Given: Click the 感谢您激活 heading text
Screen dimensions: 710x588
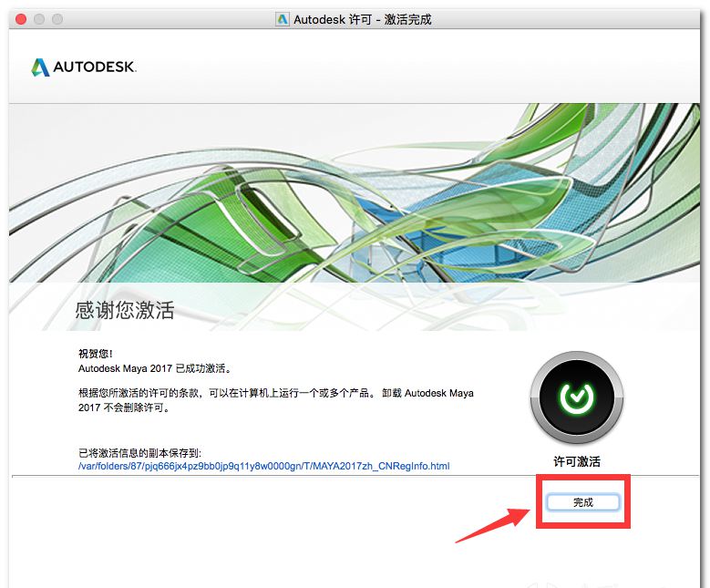Looking at the screenshot, I should click(125, 310).
